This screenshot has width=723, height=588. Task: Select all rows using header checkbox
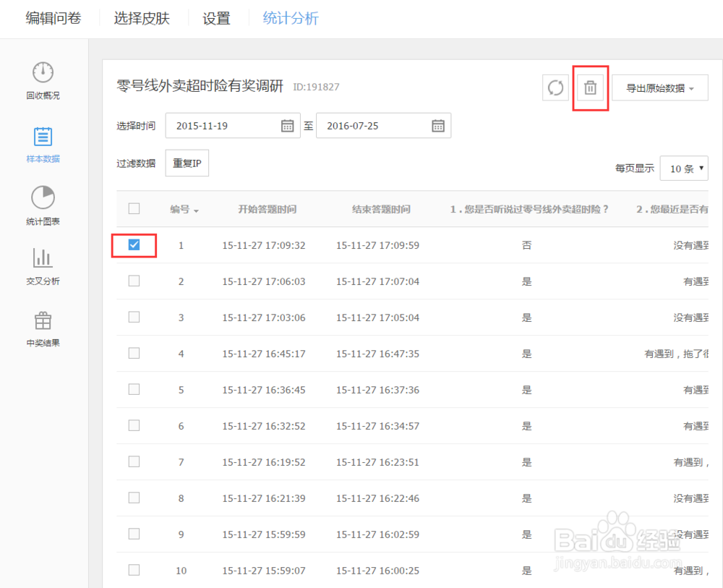click(x=134, y=208)
